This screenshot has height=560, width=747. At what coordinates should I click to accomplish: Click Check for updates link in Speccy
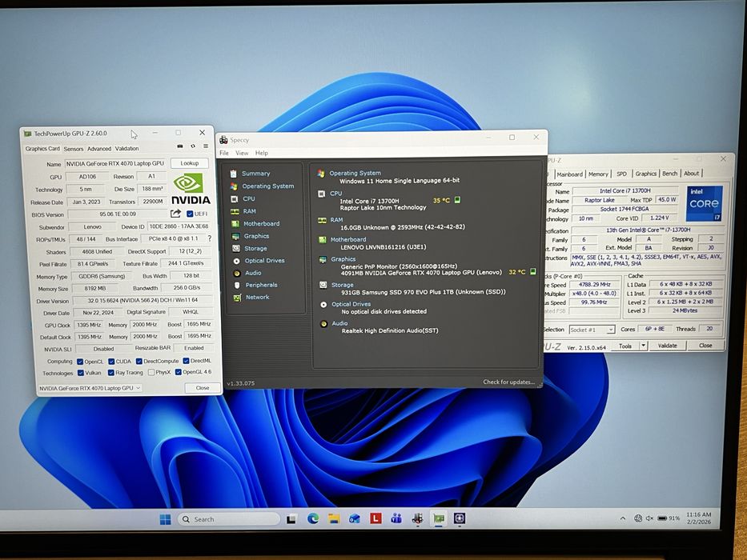point(508,382)
